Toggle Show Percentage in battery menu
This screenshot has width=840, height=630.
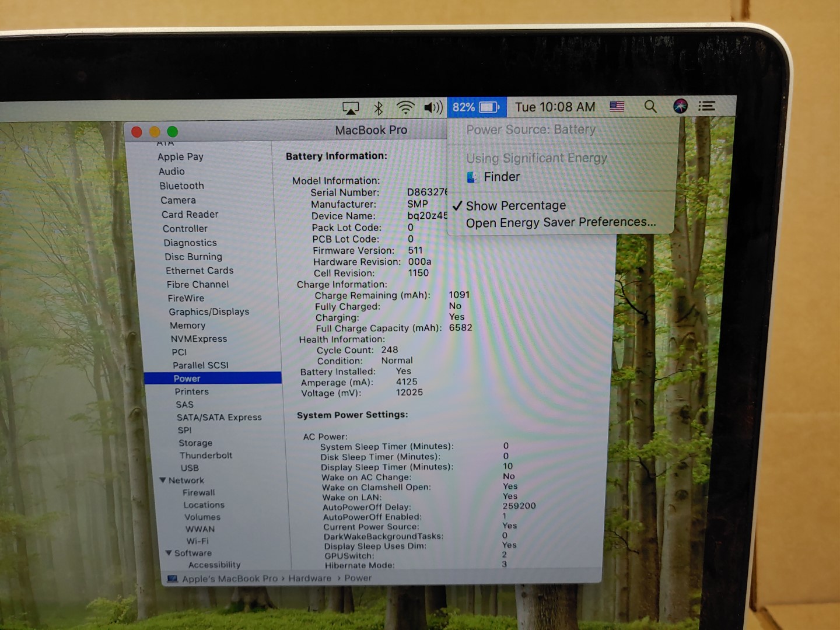click(x=516, y=206)
